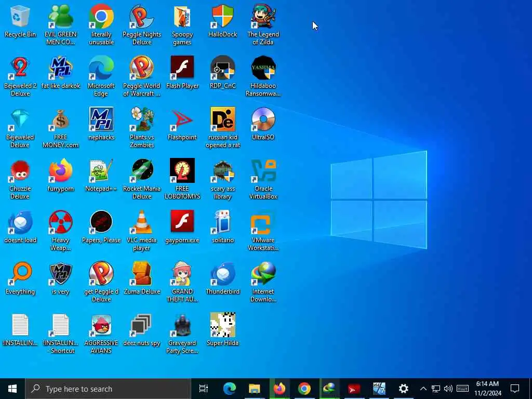Switch to Firefox in the taskbar
The image size is (532, 399).
coord(280,389)
